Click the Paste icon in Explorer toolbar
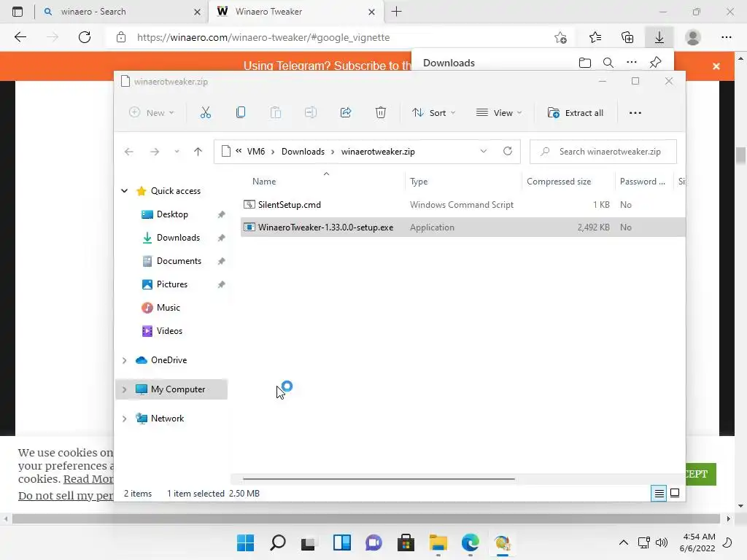747x560 pixels. [275, 113]
